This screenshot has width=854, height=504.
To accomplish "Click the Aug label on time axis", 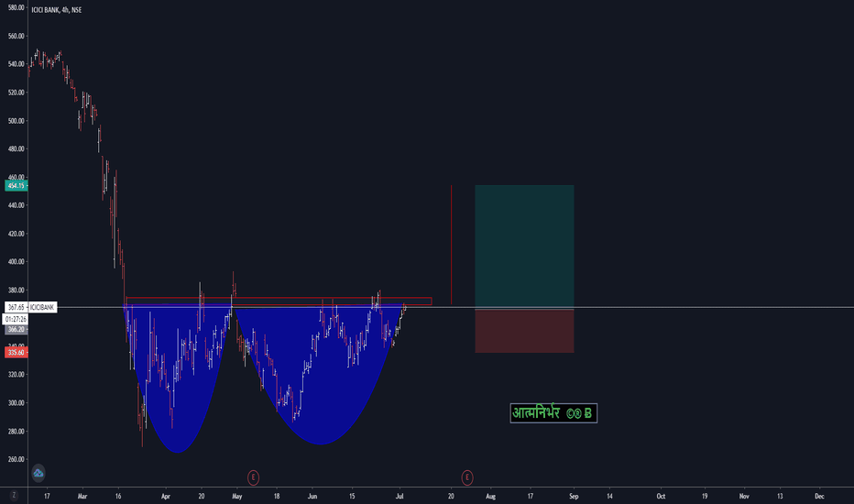I will pos(491,496).
